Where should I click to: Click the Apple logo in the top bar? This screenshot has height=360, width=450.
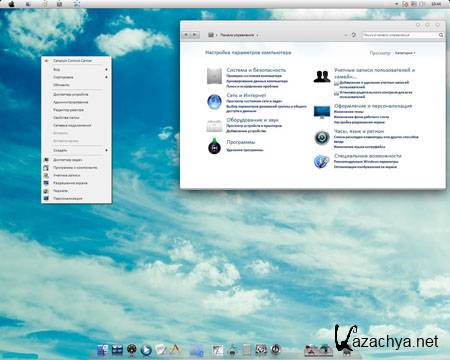(x=12, y=4)
